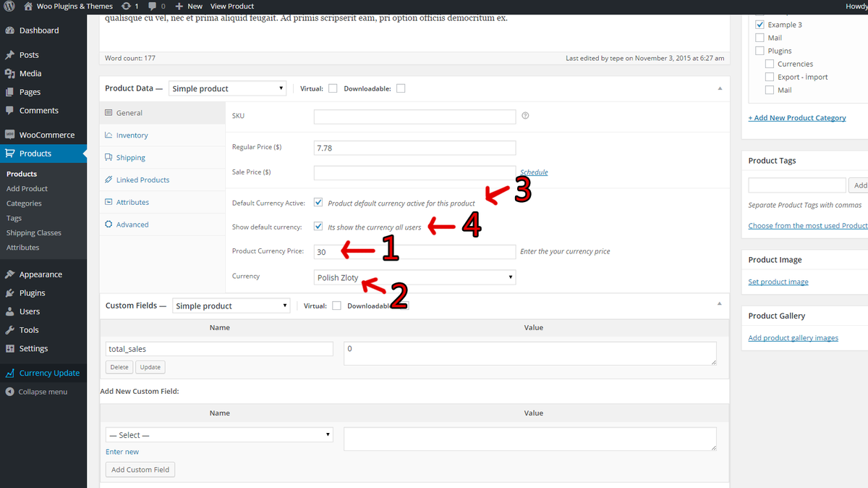868x488 pixels.
Task: Open the comments bubble icon in admin bar
Action: pos(152,7)
